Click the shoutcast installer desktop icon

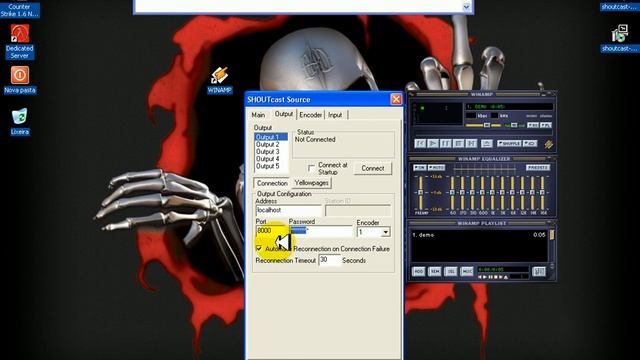click(x=620, y=39)
